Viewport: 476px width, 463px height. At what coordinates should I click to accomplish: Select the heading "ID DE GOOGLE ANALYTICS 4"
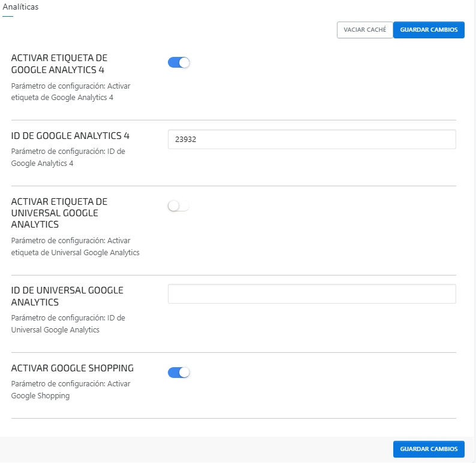[x=70, y=136]
